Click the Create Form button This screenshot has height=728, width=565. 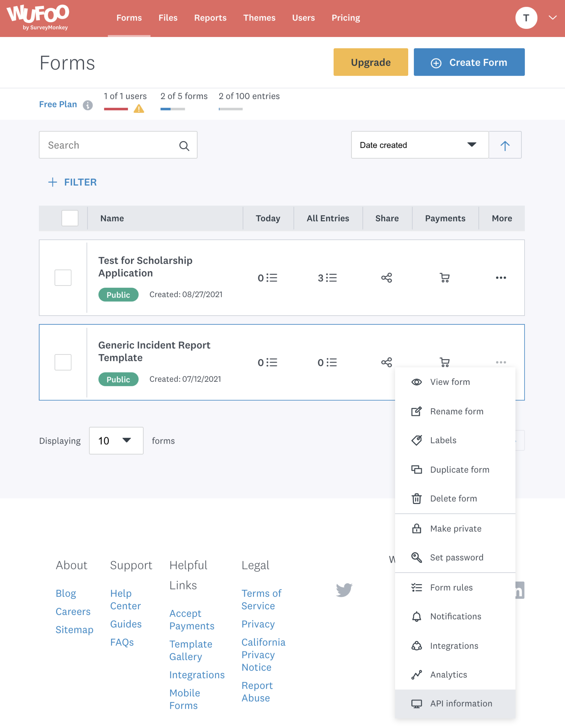click(469, 62)
